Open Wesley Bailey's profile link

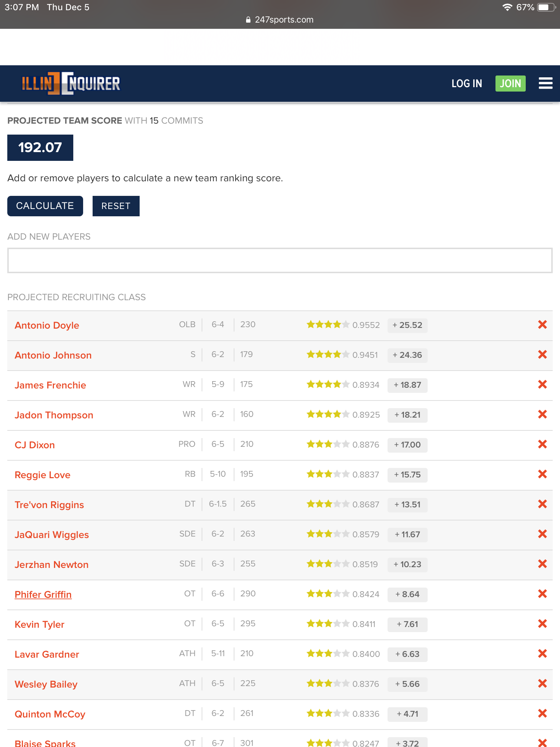pos(46,684)
